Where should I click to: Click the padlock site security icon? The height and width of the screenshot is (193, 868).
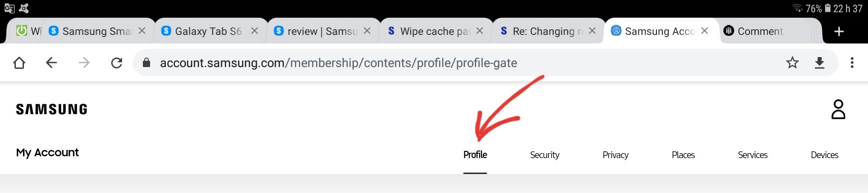[x=146, y=63]
